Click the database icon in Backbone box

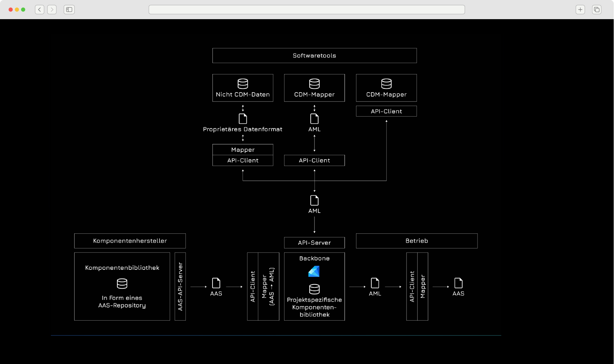[314, 289]
